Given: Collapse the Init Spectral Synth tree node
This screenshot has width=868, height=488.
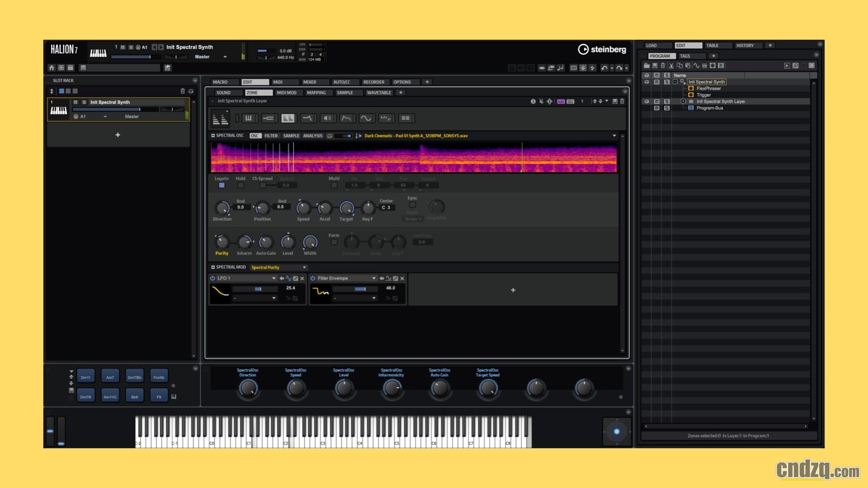Looking at the screenshot, I should coord(675,82).
